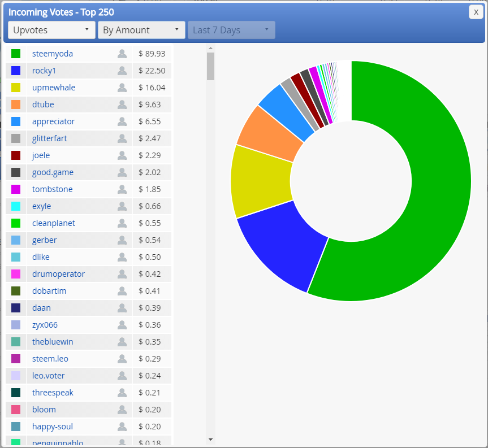Open dtube account link
The height and width of the screenshot is (448, 488).
coord(43,105)
